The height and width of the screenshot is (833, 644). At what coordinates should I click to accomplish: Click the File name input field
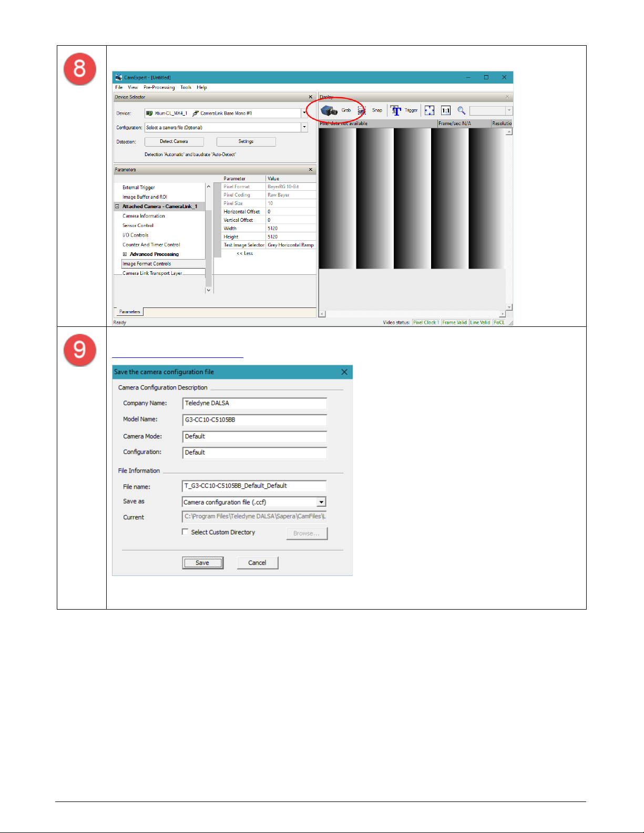pos(254,486)
